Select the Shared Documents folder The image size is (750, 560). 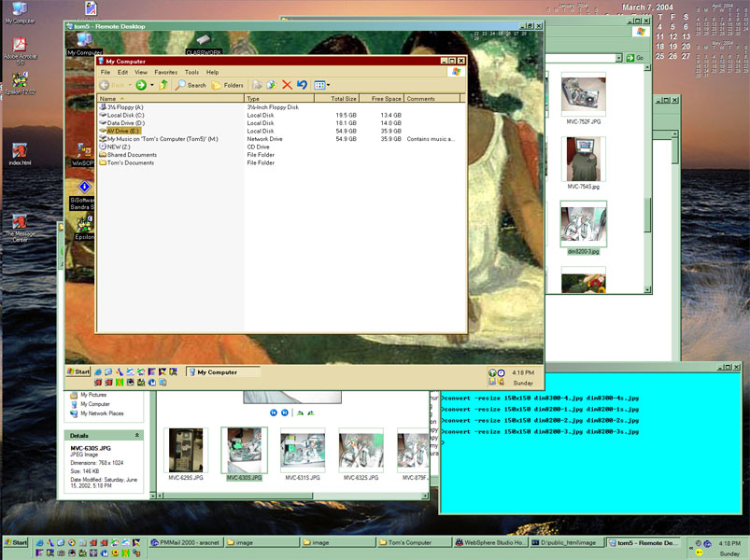(132, 155)
